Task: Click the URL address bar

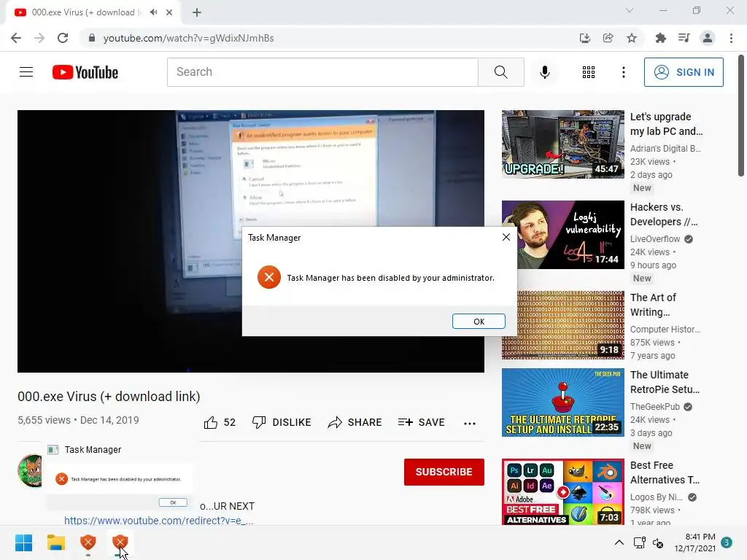Action: pyautogui.click(x=329, y=38)
